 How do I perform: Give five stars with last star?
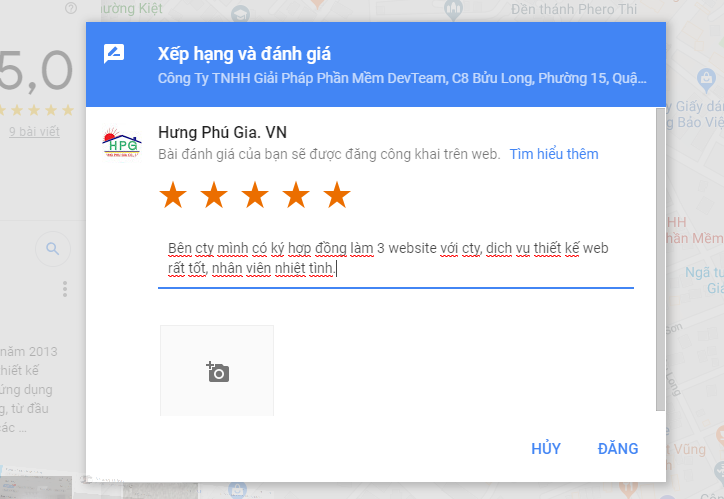[337, 195]
